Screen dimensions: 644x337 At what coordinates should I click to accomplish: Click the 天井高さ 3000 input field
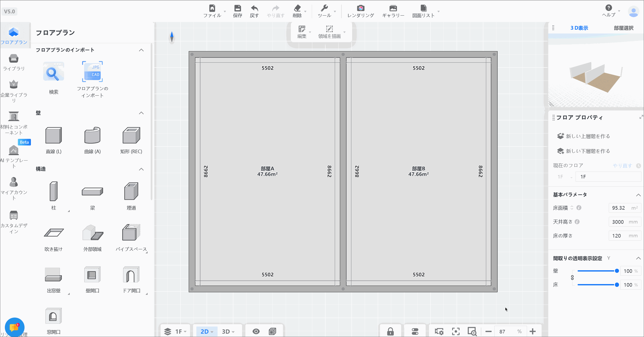(625, 222)
